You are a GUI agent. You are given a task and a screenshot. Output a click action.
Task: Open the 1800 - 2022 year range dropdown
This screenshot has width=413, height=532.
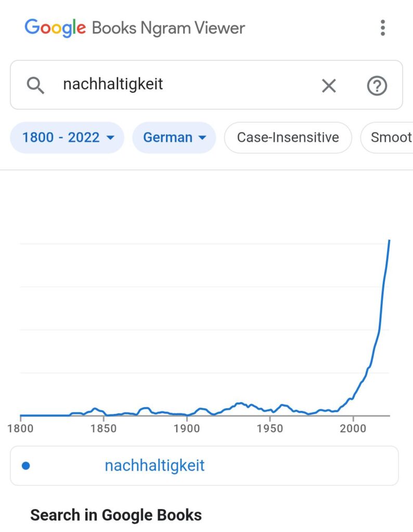pos(68,138)
